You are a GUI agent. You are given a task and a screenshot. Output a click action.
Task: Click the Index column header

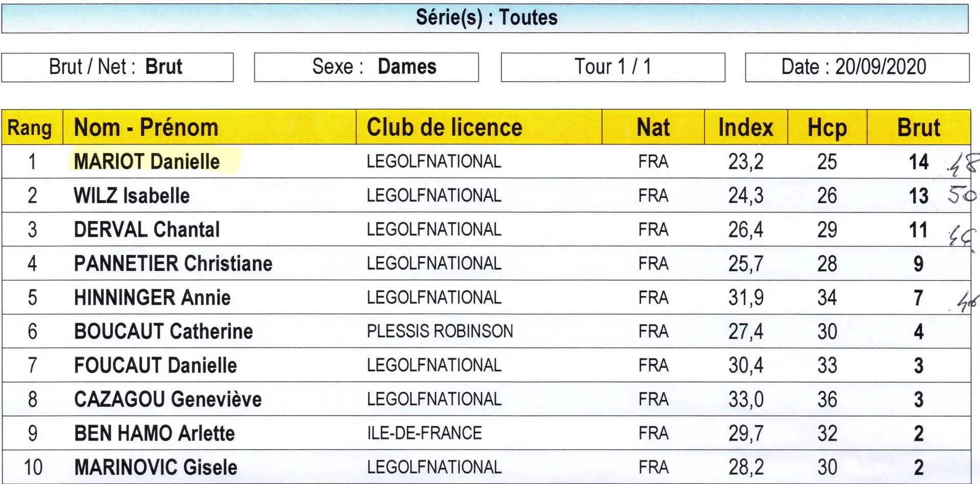tap(746, 128)
